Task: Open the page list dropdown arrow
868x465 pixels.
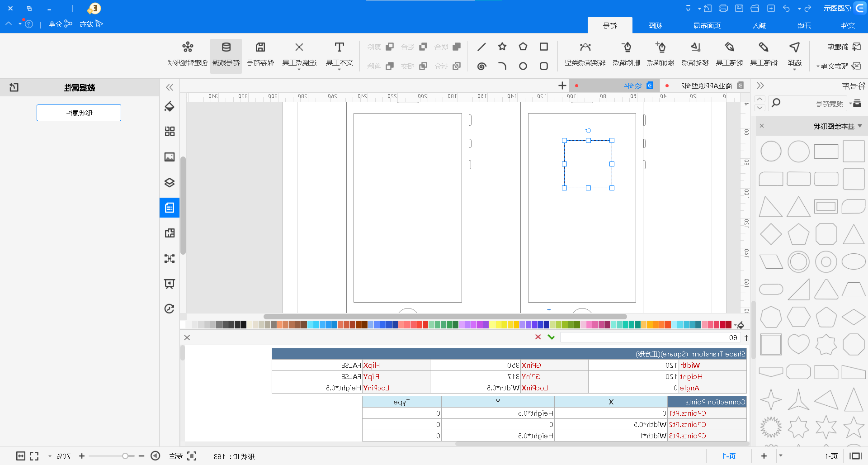Action: [781, 456]
